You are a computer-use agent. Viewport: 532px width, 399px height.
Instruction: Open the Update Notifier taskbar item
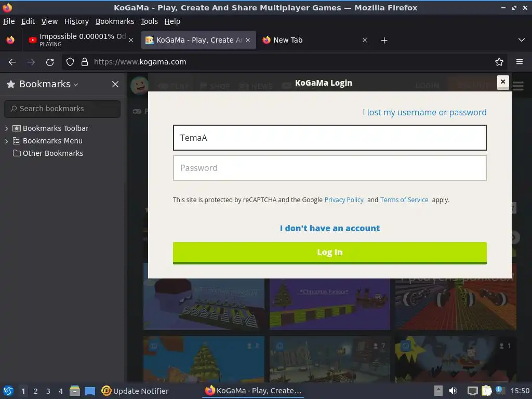tap(135, 391)
